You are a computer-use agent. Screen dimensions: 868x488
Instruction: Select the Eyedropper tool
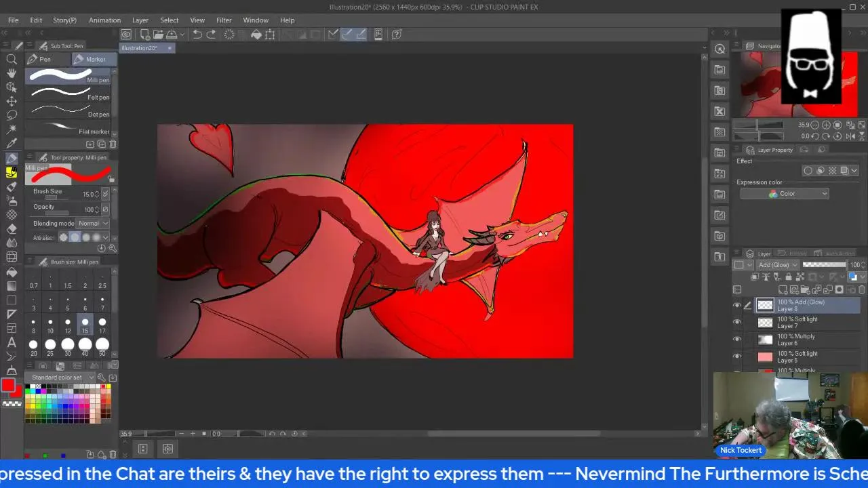pyautogui.click(x=12, y=144)
